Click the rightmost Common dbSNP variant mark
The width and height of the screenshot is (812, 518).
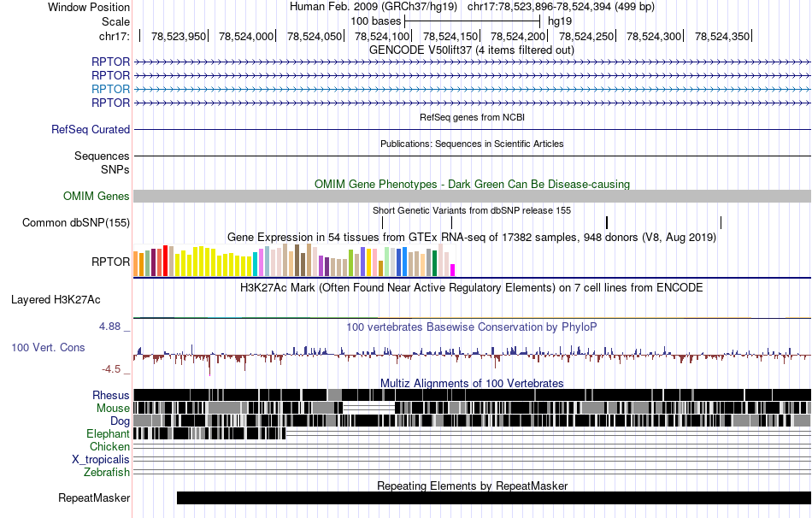(x=721, y=223)
